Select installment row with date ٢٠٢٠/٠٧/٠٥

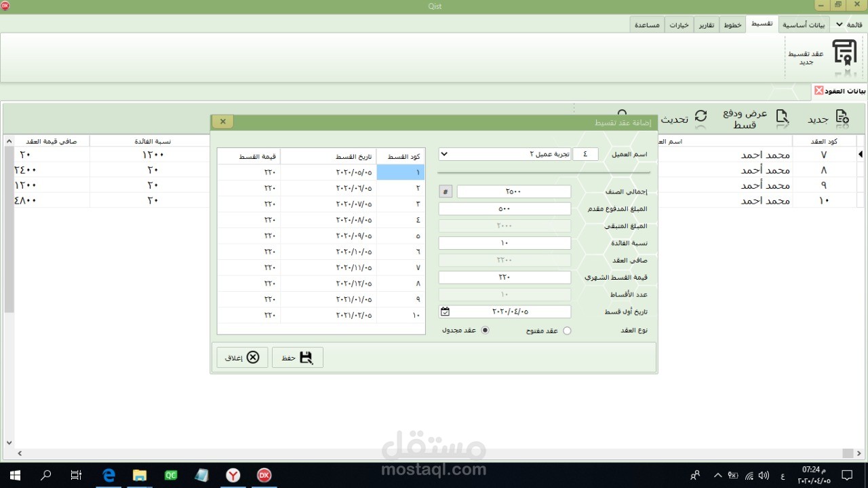[x=321, y=204]
